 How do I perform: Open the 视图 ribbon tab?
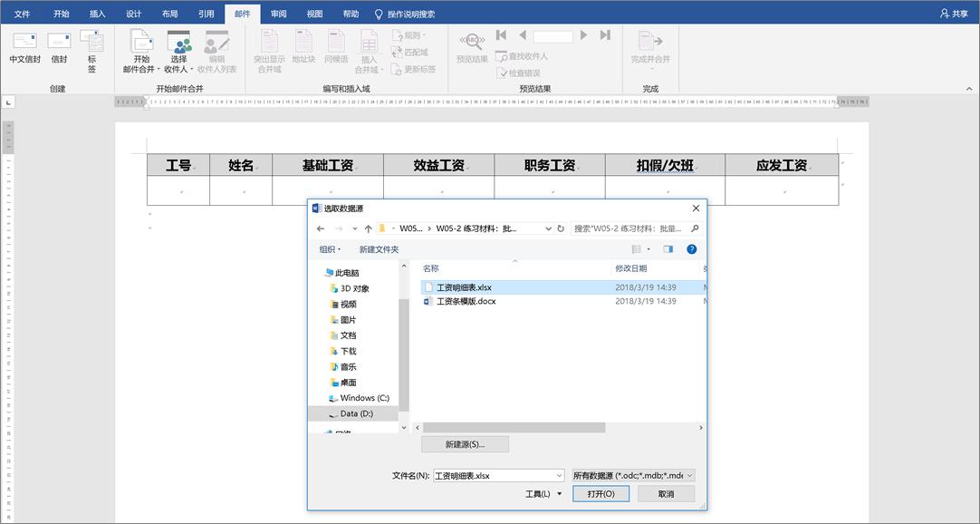[315, 14]
